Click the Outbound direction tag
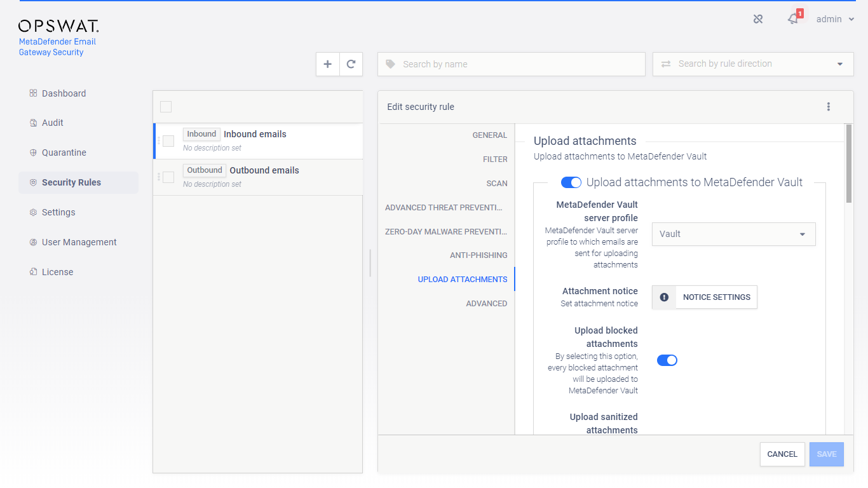Image resolution: width=868 pixels, height=488 pixels. point(205,170)
